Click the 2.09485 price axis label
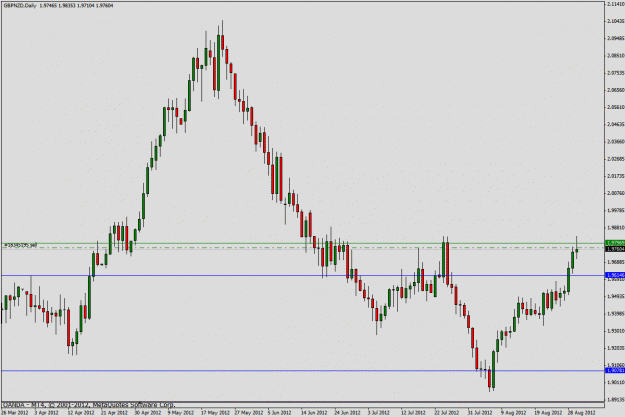The height and width of the screenshot is (417, 625). click(615, 38)
